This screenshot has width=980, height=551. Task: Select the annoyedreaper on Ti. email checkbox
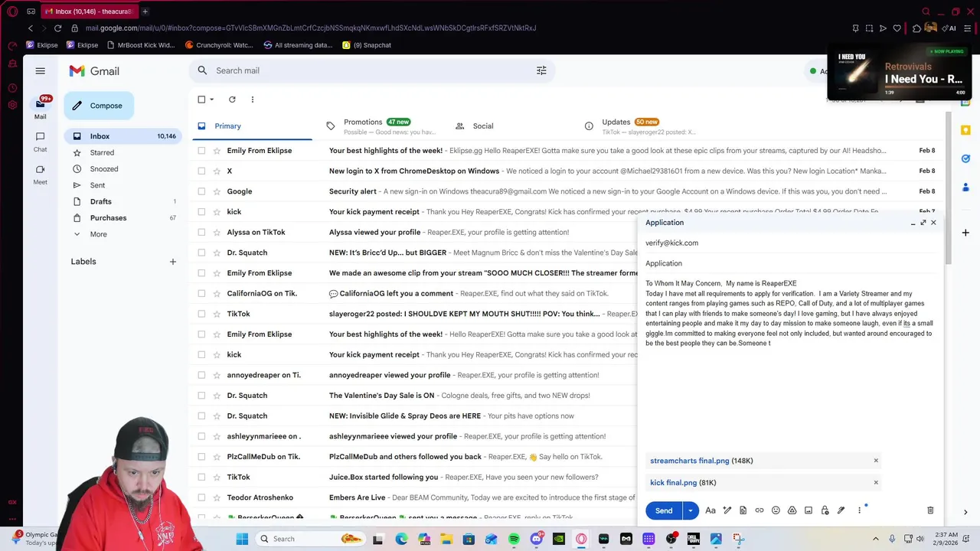[201, 375]
